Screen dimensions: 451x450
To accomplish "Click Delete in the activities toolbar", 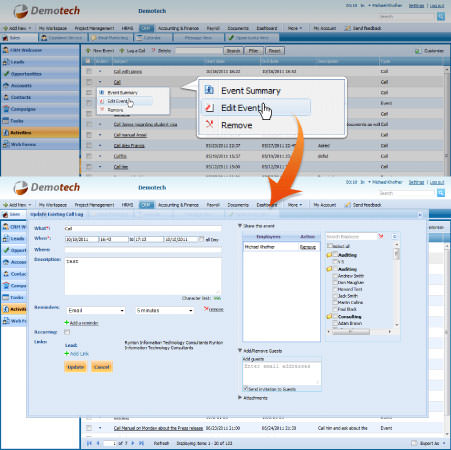I will tap(161, 51).
